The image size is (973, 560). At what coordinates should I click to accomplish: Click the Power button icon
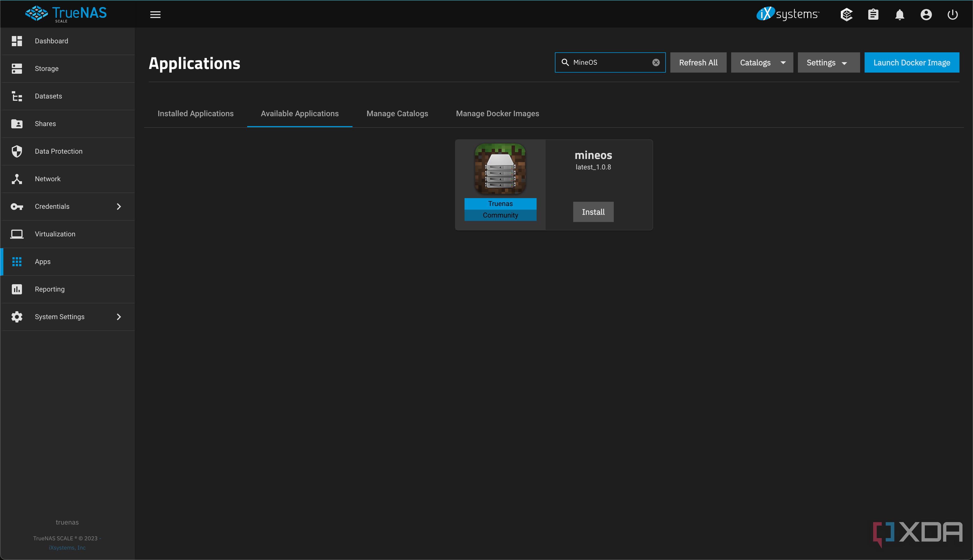[x=953, y=15]
